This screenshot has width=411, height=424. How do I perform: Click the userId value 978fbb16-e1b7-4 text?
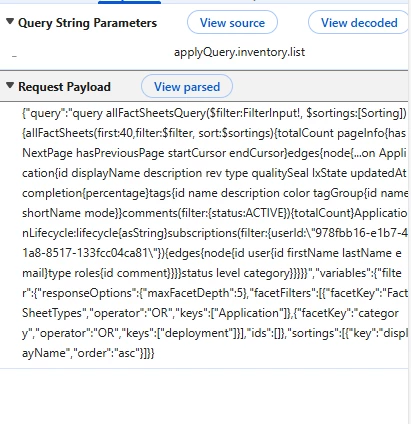[361, 233]
